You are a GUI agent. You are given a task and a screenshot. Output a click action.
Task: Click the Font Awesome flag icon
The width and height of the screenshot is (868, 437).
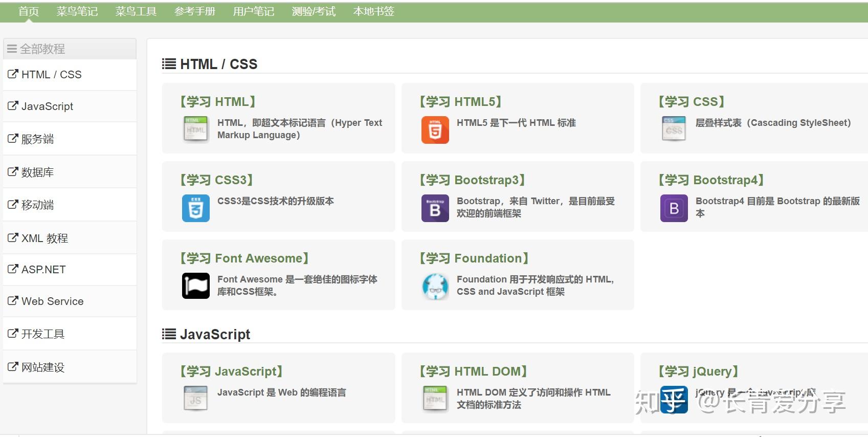196,286
